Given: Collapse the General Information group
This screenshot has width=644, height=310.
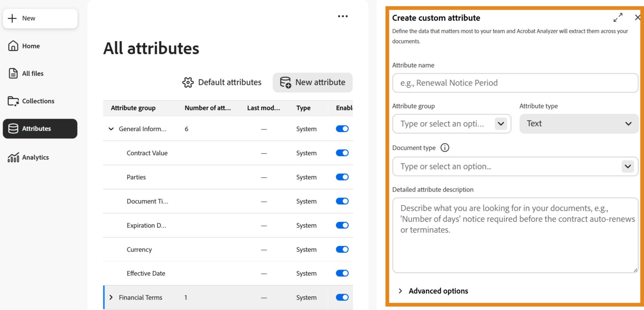Looking at the screenshot, I should click(x=111, y=129).
